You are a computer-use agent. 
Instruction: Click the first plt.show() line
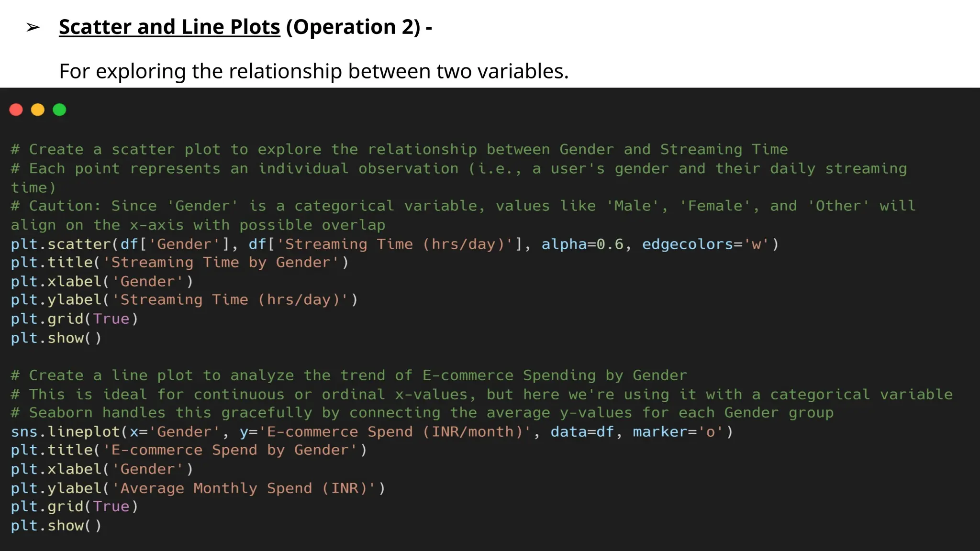coord(56,338)
